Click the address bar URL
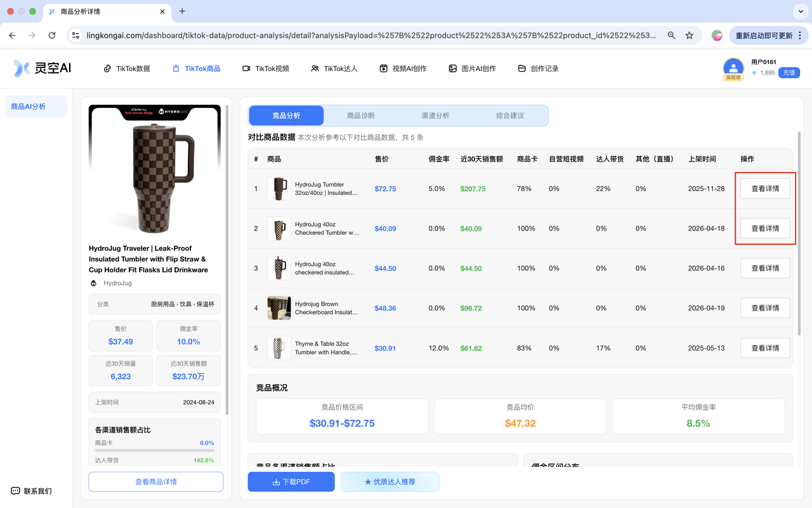 pyautogui.click(x=372, y=36)
